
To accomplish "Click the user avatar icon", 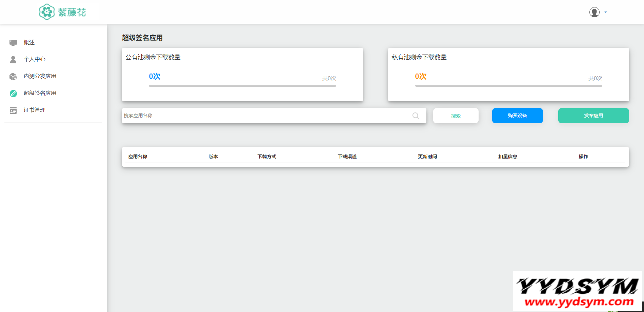I will click(594, 12).
